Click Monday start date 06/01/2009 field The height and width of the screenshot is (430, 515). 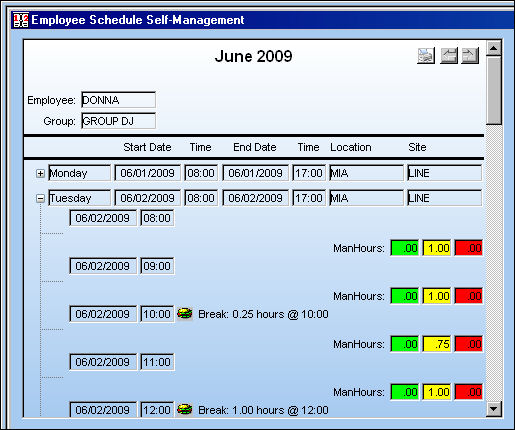coord(147,173)
